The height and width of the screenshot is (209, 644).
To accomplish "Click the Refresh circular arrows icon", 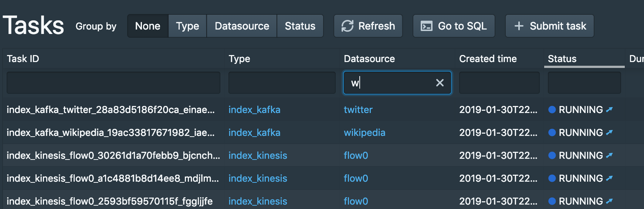I will [348, 26].
